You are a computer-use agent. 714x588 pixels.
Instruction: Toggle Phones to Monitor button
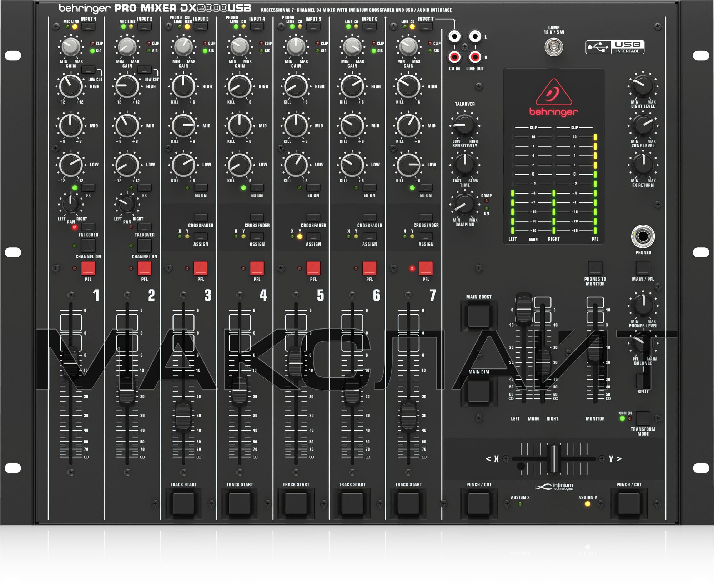(x=595, y=268)
